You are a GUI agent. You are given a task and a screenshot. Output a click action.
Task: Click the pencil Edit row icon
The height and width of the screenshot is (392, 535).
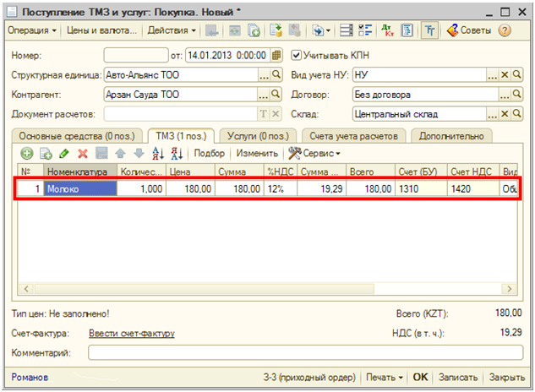(64, 154)
